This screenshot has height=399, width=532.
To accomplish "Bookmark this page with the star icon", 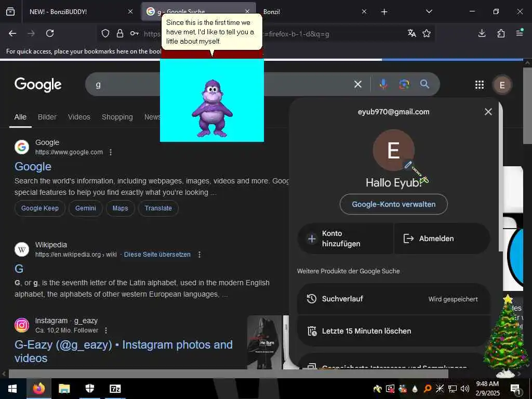I will click(427, 33).
